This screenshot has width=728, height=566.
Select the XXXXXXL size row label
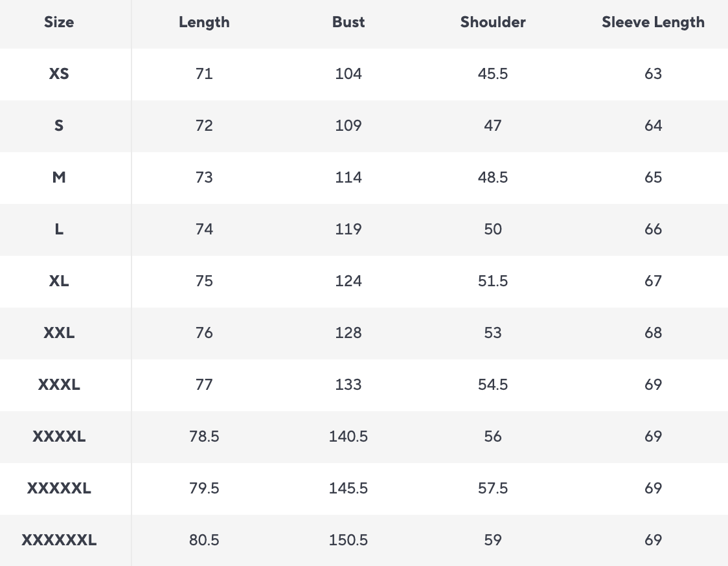(x=59, y=540)
